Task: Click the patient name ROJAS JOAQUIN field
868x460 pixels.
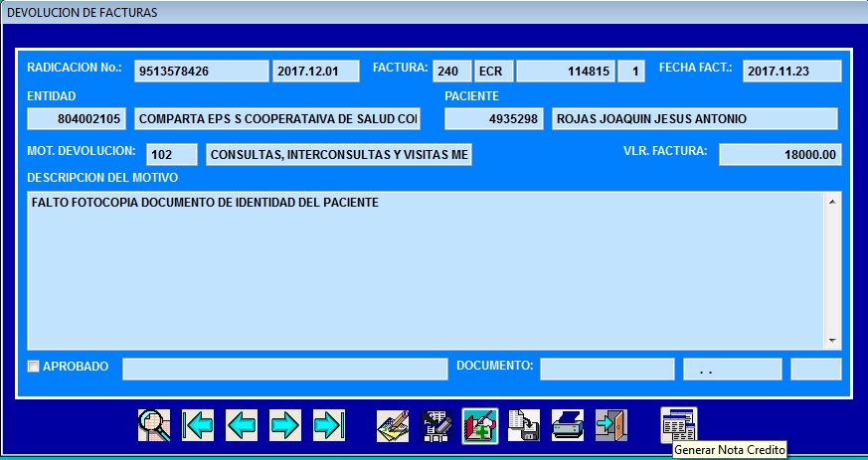Action: [x=695, y=119]
